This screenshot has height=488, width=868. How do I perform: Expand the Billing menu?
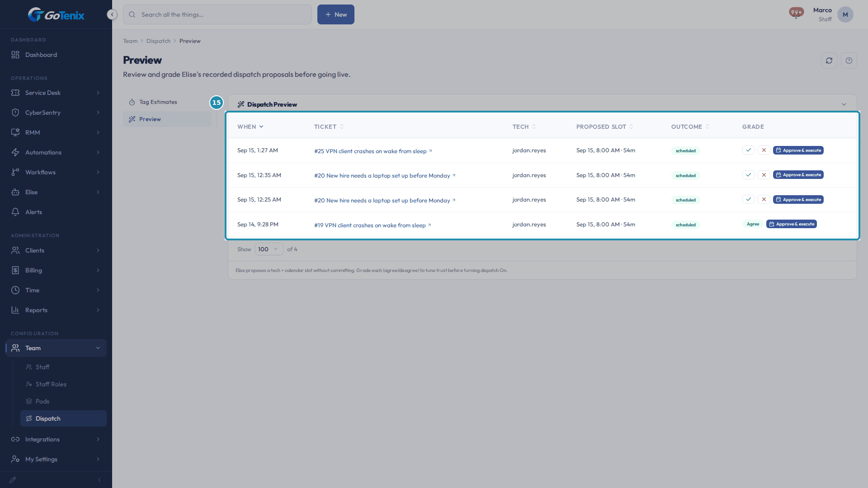56,270
